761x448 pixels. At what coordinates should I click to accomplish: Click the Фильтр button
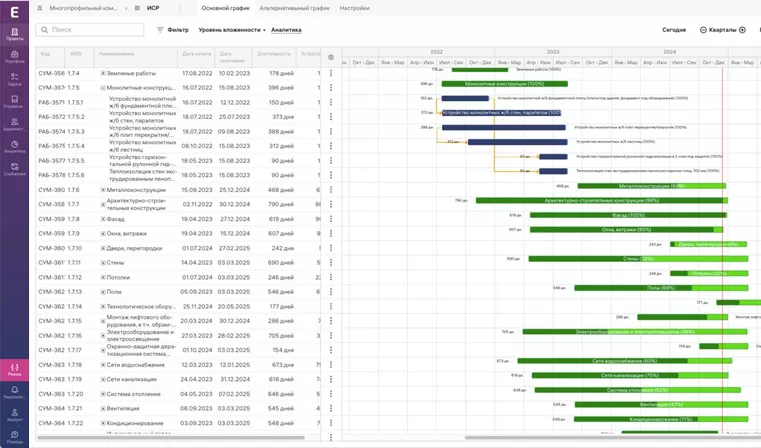point(173,30)
